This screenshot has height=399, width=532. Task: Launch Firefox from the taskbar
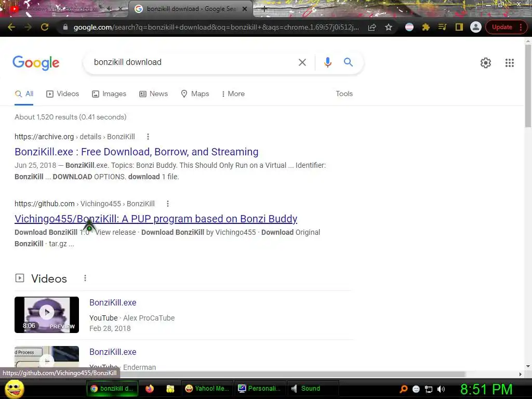click(150, 389)
